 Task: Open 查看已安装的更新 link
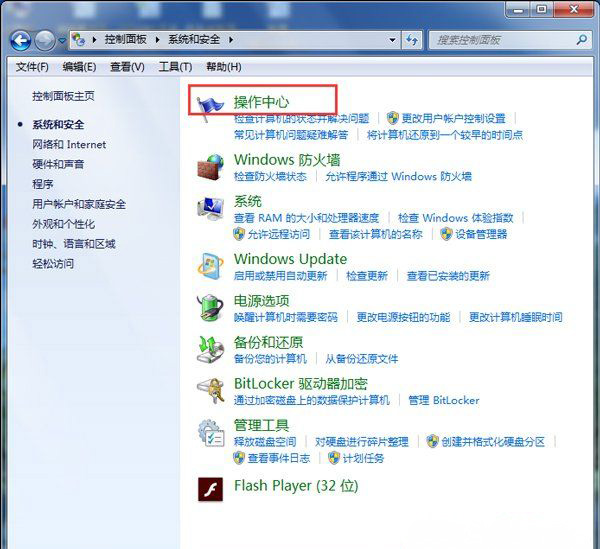pyautogui.click(x=448, y=275)
